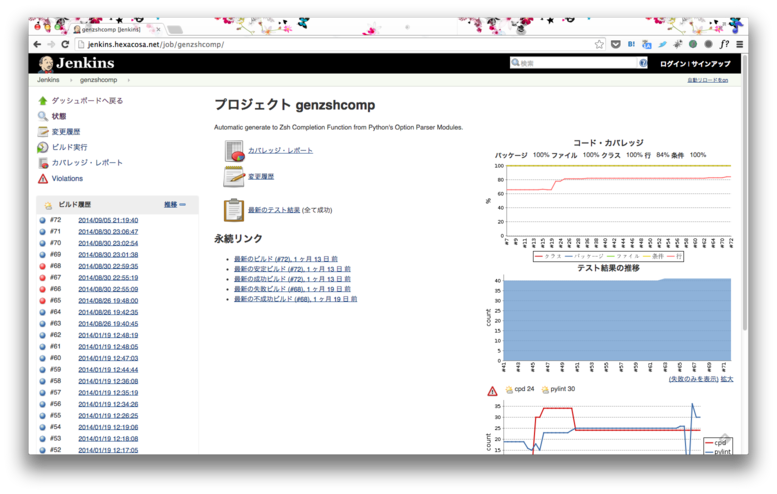Click the genzshcomp breadcrumb link

[x=99, y=80]
